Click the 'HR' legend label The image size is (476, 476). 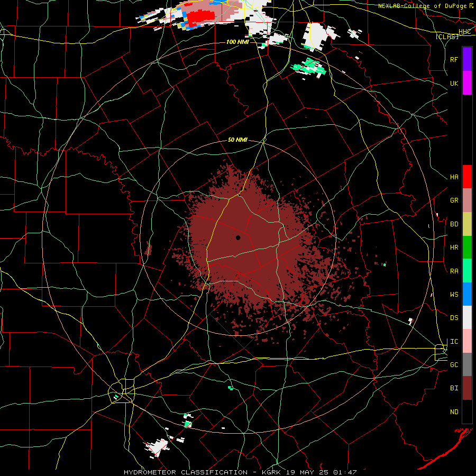[454, 248]
